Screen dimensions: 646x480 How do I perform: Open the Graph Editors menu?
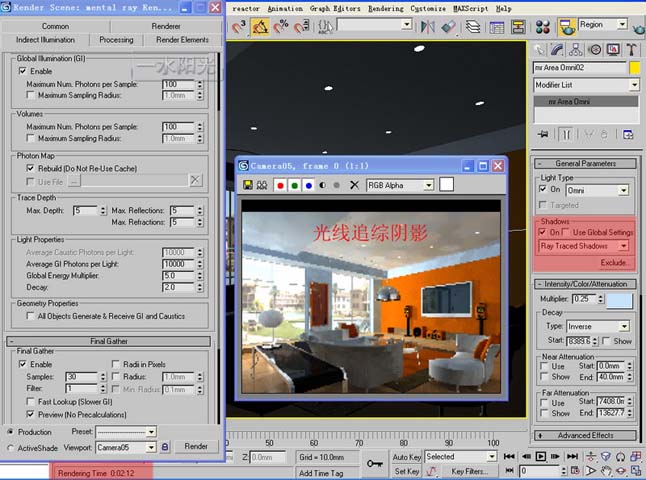[335, 8]
